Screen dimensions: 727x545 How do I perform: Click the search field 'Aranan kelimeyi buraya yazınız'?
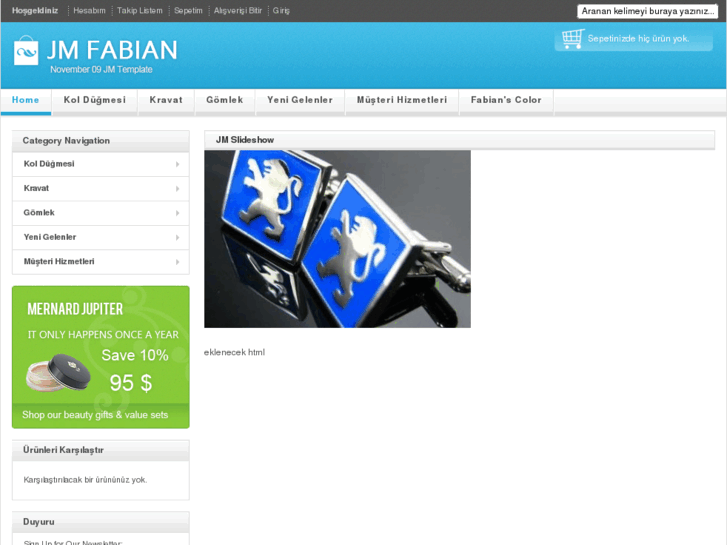[647, 11]
